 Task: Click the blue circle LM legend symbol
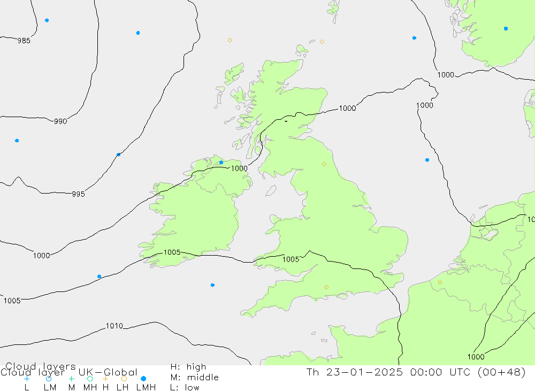[x=49, y=379]
